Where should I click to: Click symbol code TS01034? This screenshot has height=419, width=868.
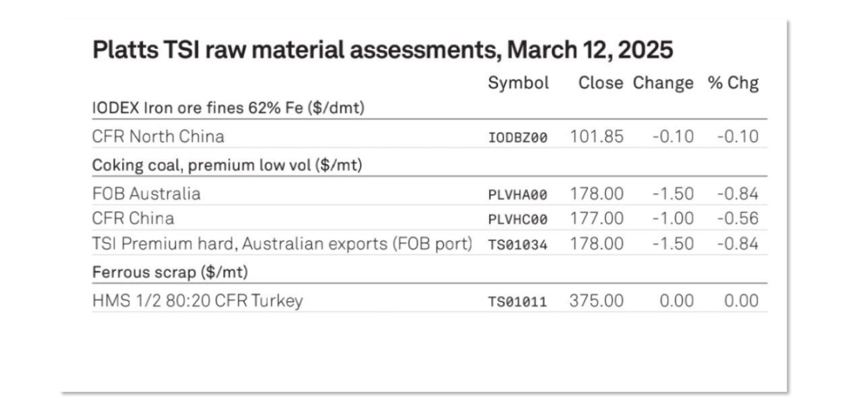coord(518,245)
